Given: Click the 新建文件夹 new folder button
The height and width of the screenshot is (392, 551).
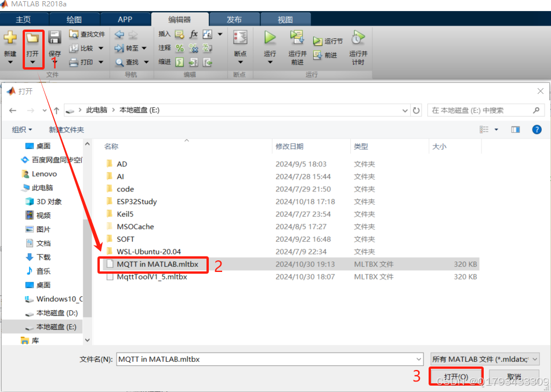Looking at the screenshot, I should tap(67, 130).
